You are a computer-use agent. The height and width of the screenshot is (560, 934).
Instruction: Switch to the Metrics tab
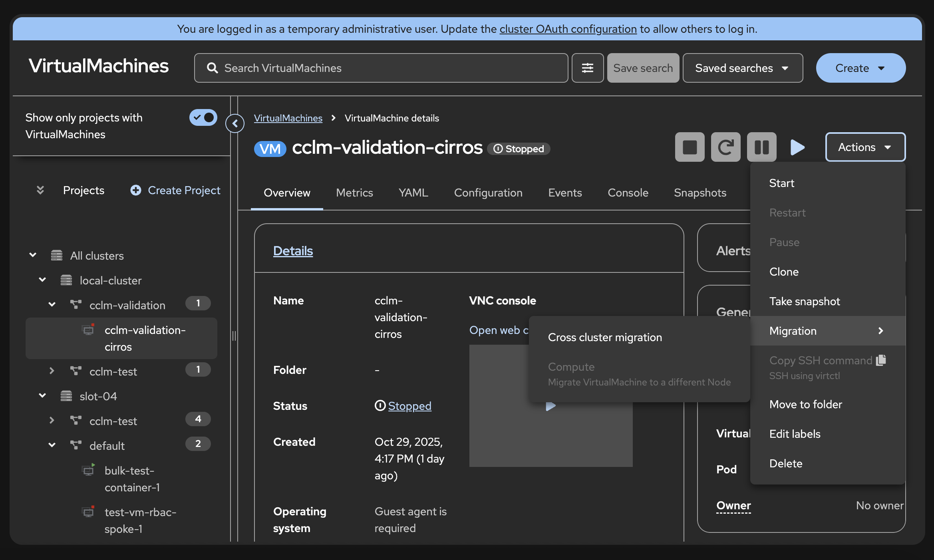point(354,193)
